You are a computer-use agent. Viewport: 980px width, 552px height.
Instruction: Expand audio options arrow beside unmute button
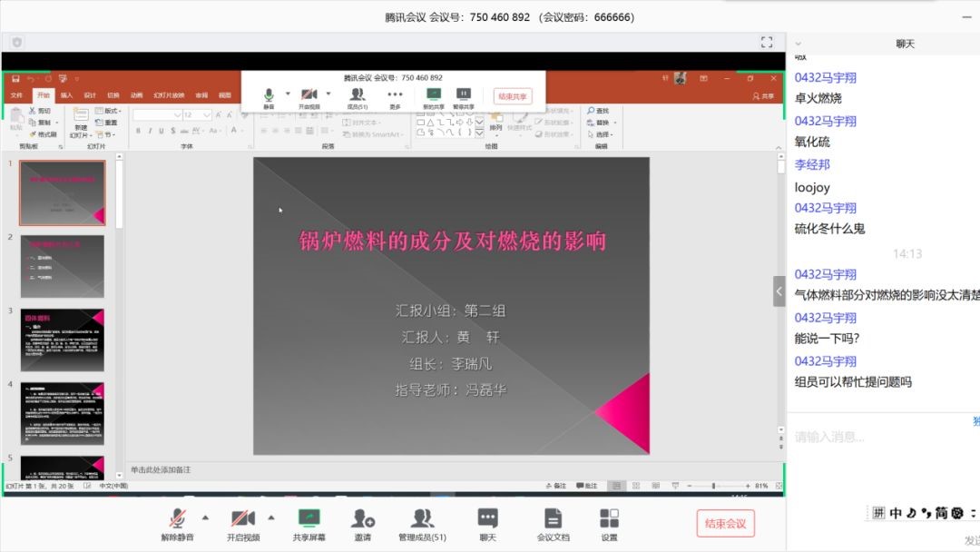205,517
